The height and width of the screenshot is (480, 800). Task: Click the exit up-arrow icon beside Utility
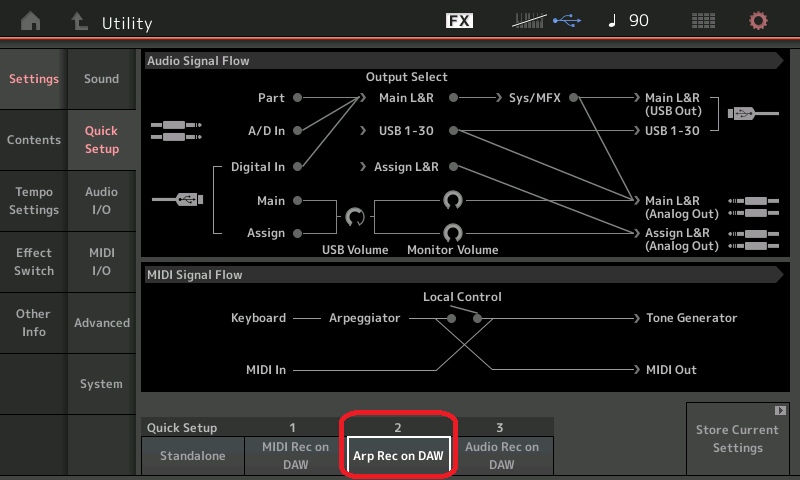click(79, 21)
